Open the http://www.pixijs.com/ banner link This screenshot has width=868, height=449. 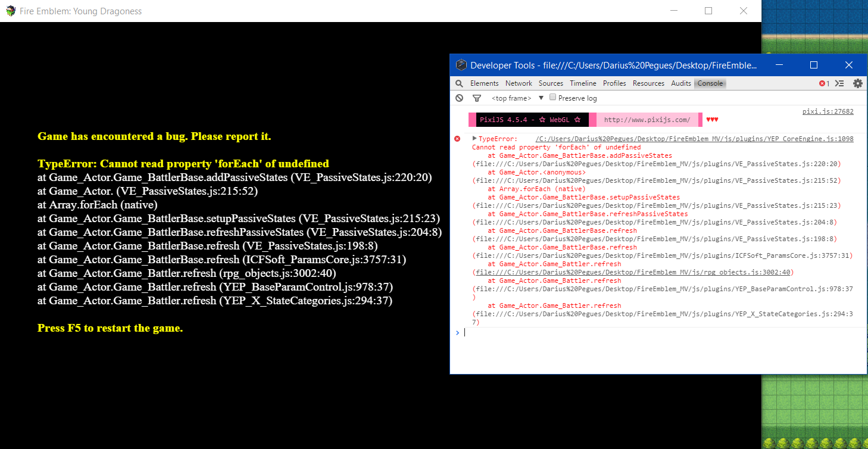pos(647,120)
